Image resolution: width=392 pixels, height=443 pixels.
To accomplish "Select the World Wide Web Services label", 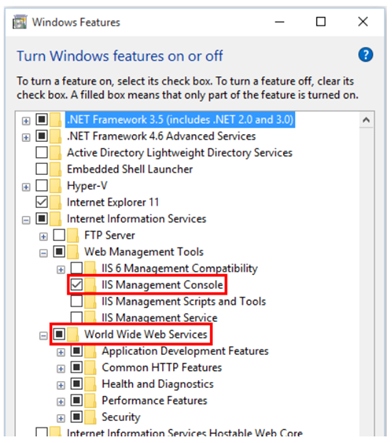I will pos(146,334).
